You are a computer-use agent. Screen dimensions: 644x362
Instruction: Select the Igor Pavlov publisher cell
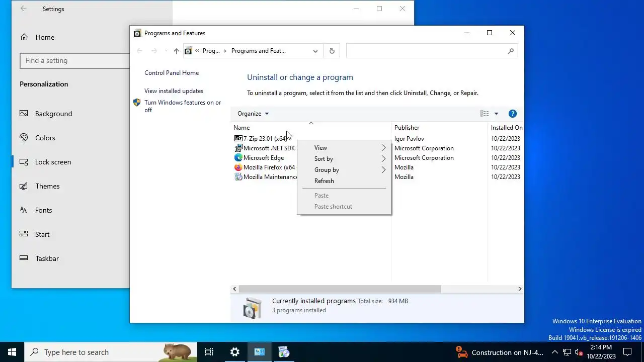pyautogui.click(x=409, y=138)
